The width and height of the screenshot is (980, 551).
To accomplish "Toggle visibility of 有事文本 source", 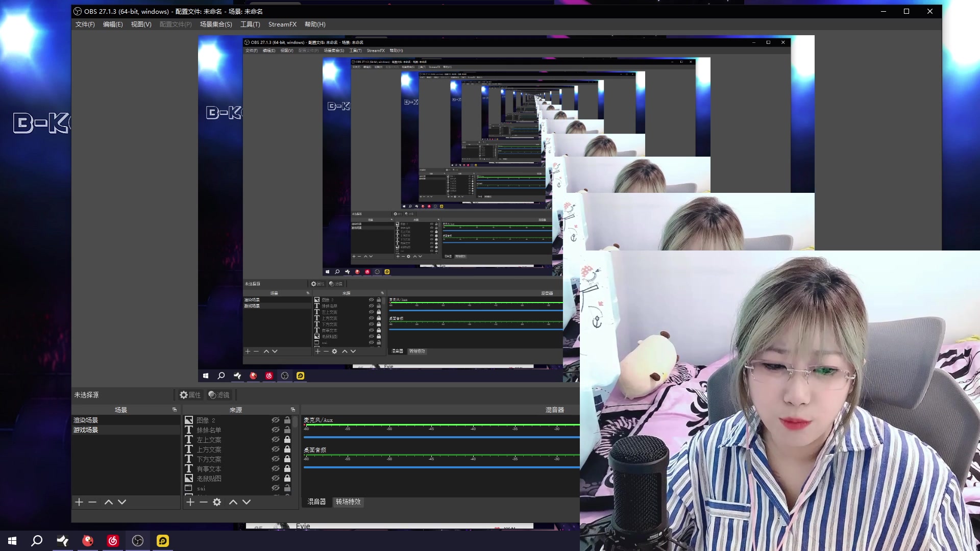I will point(276,468).
